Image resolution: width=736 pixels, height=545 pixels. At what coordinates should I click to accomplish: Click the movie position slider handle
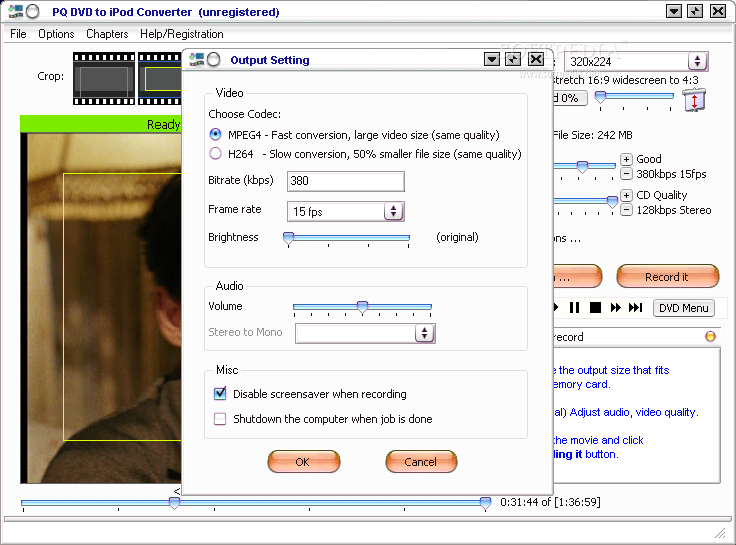[x=174, y=503]
